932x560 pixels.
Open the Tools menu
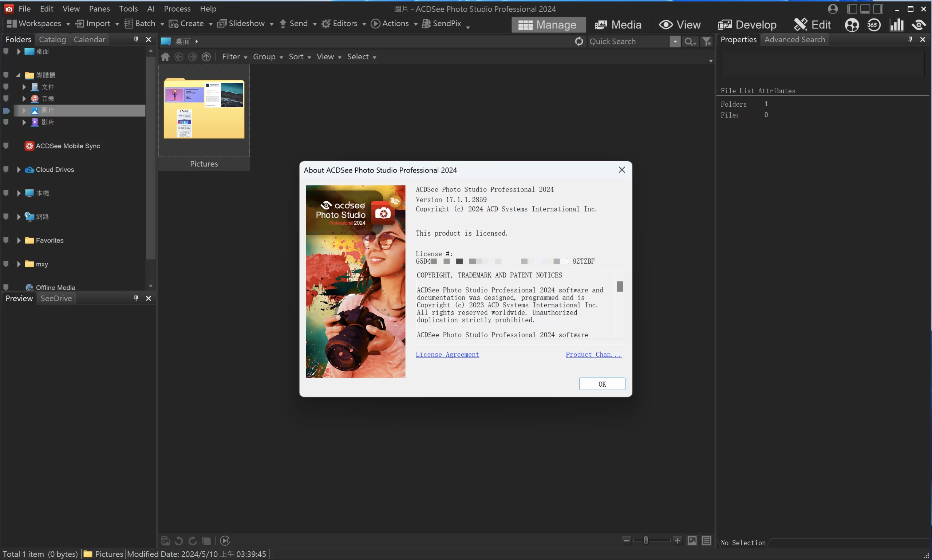(128, 8)
